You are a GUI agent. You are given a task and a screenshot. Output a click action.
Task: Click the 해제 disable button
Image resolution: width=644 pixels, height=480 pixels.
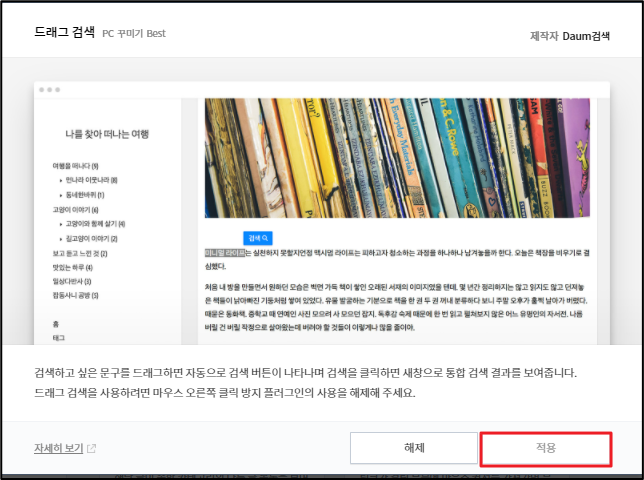pyautogui.click(x=414, y=448)
